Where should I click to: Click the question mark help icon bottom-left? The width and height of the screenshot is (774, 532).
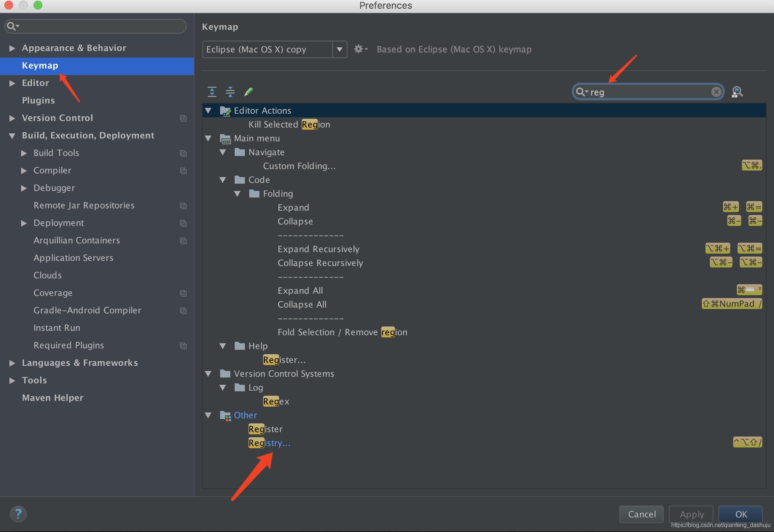18,513
